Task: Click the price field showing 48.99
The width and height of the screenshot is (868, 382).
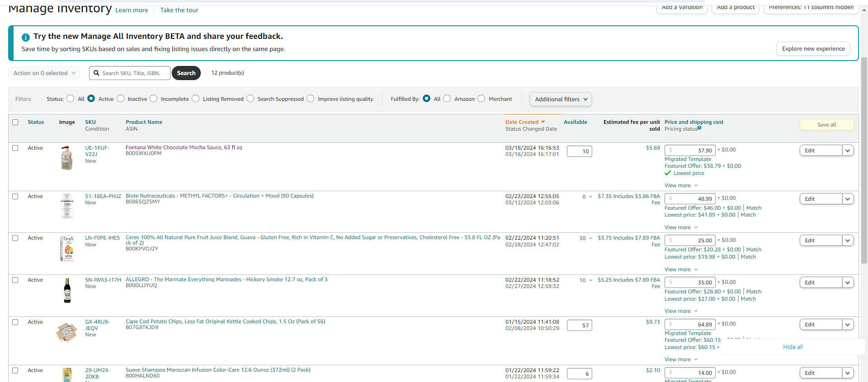Action: [690, 198]
